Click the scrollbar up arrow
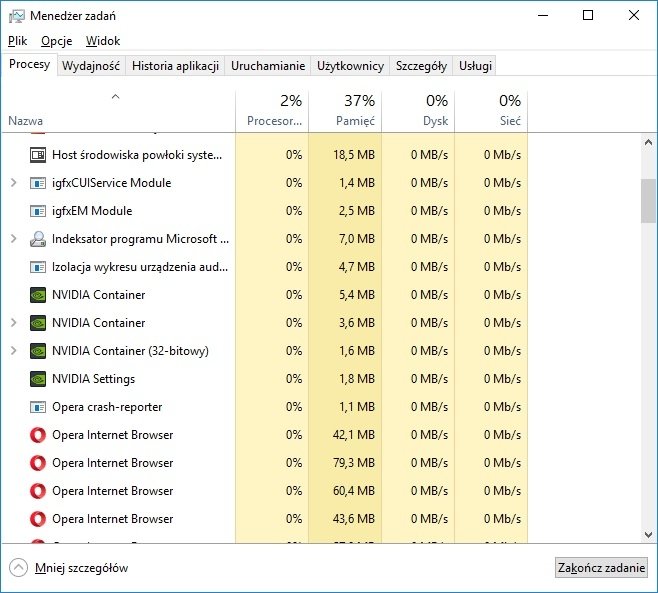Viewport: 658px width, 593px height. pyautogui.click(x=648, y=142)
